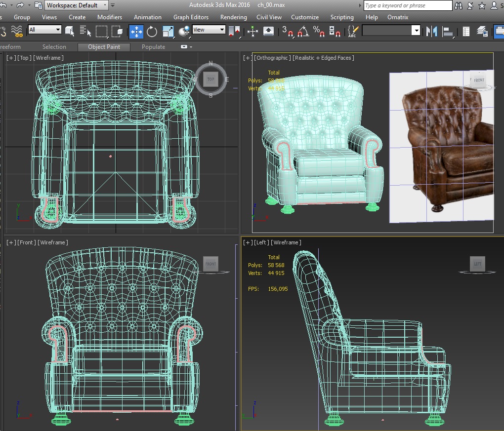Open Edit Named Selection Sets
Screen dimensions: 504x431
coord(352,32)
